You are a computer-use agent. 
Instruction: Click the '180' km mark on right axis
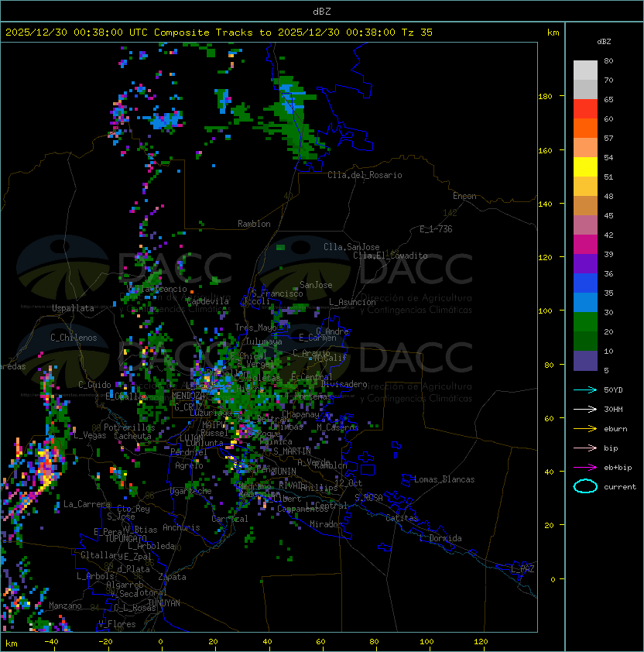(x=545, y=97)
